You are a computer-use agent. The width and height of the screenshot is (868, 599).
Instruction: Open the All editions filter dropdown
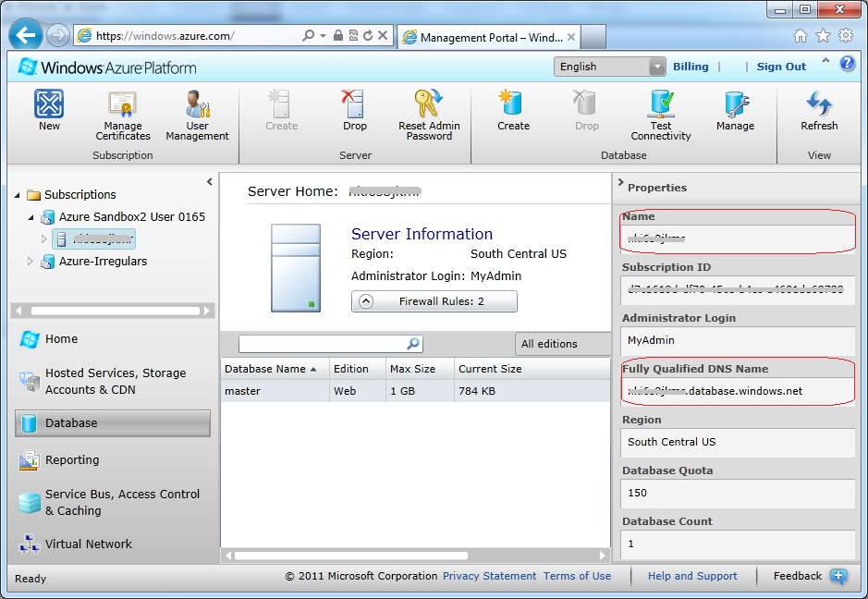564,344
